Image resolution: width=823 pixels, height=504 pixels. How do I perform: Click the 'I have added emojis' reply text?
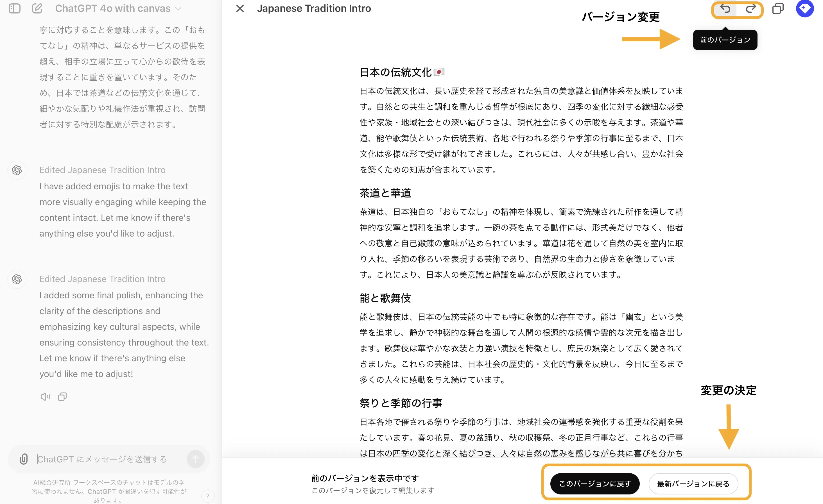pos(123,210)
